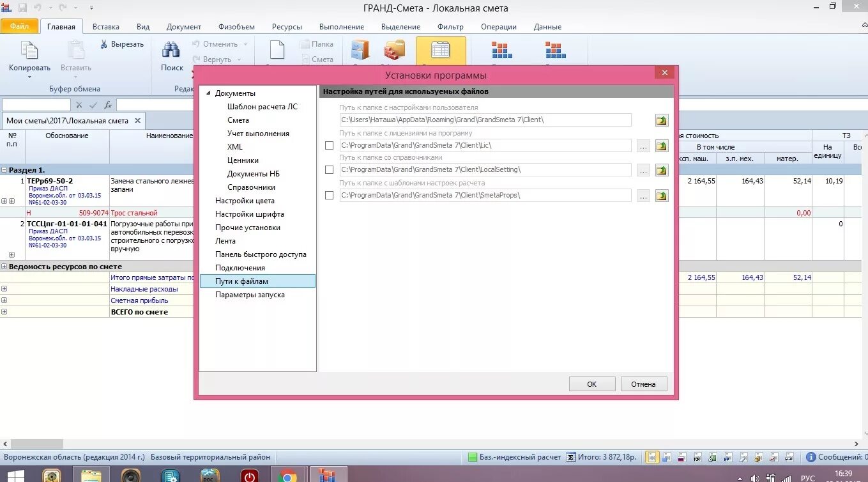The image size is (868, 482).
Task: Browse with ... button for LocalSetting path
Action: point(644,170)
